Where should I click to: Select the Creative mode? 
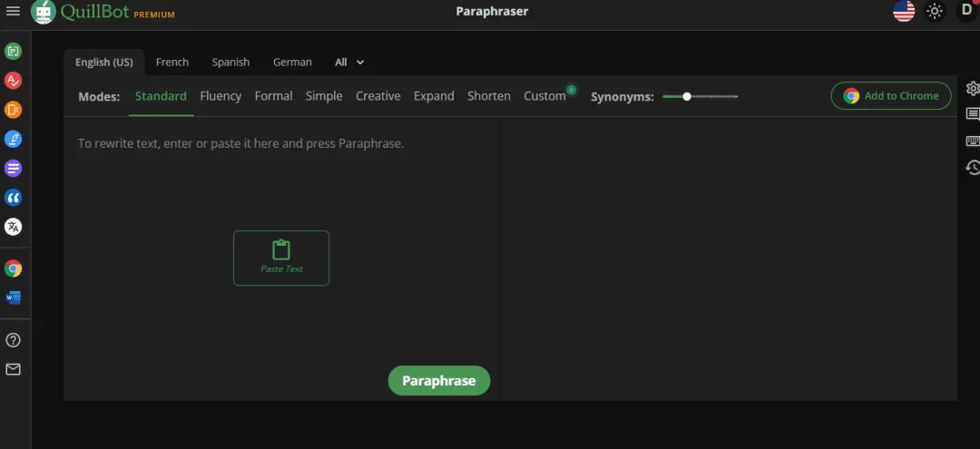[378, 96]
